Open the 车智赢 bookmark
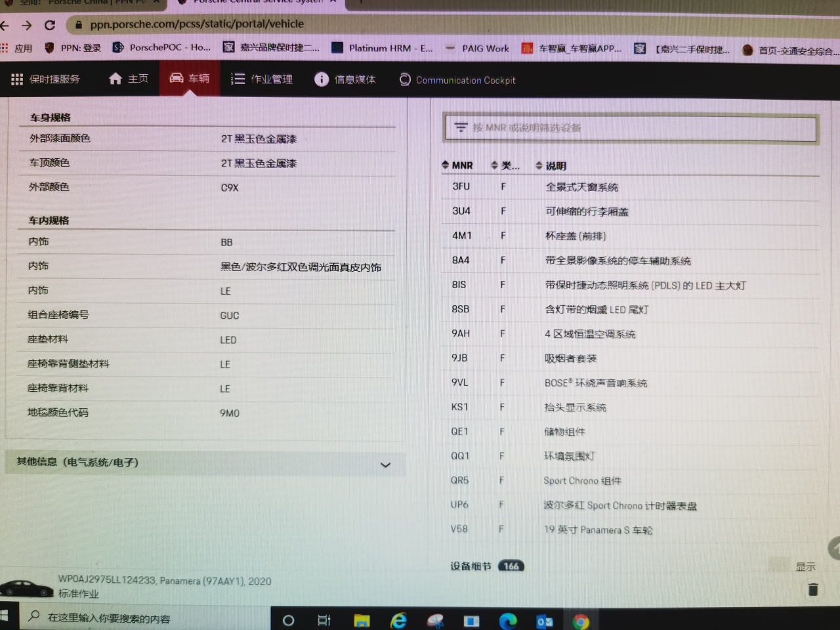The width and height of the screenshot is (840, 630). coord(571,48)
